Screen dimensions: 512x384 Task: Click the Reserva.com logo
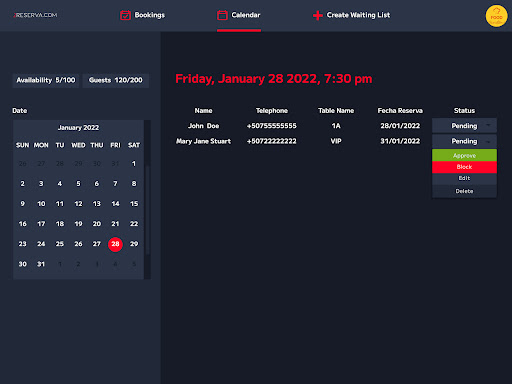tap(35, 15)
